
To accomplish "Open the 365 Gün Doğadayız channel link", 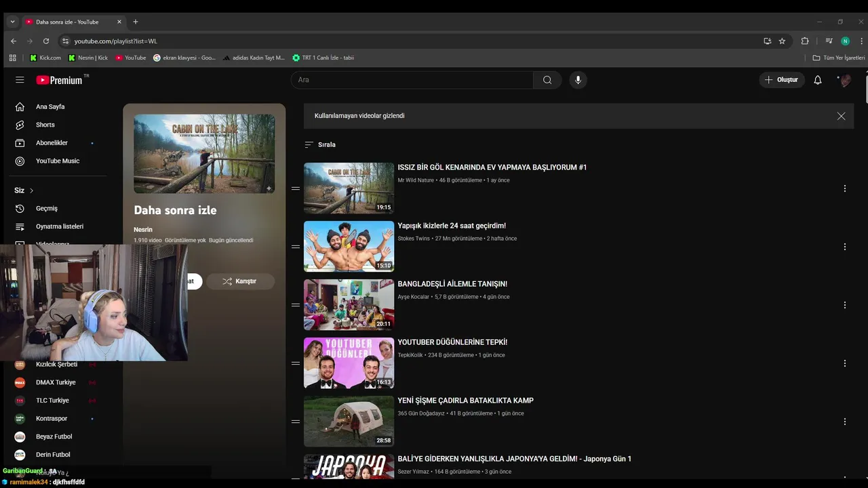I will pos(421,413).
